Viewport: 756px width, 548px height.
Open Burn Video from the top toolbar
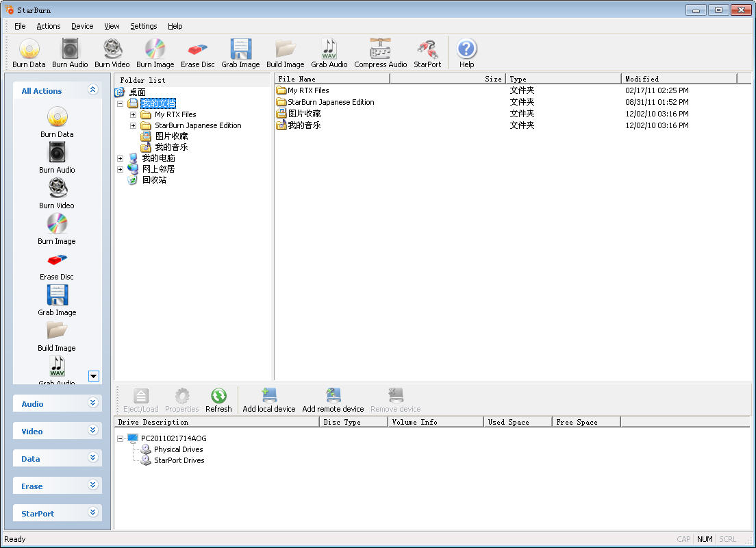112,51
